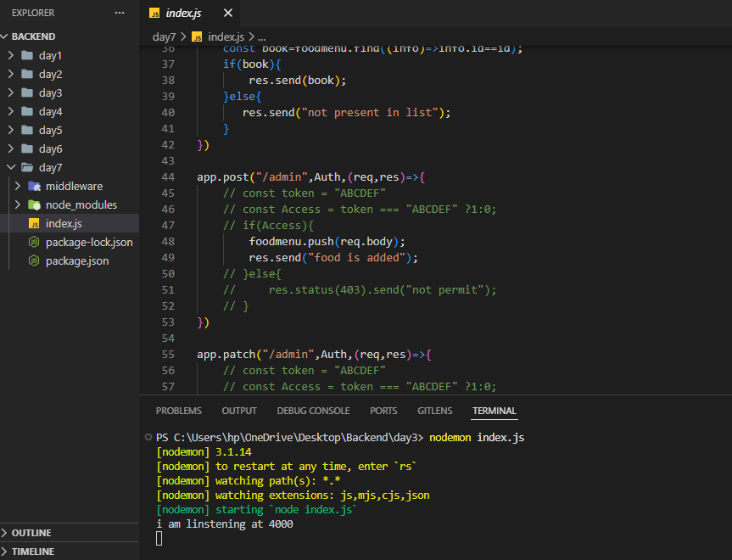
Task: Open package-lock.json file
Action: (89, 242)
